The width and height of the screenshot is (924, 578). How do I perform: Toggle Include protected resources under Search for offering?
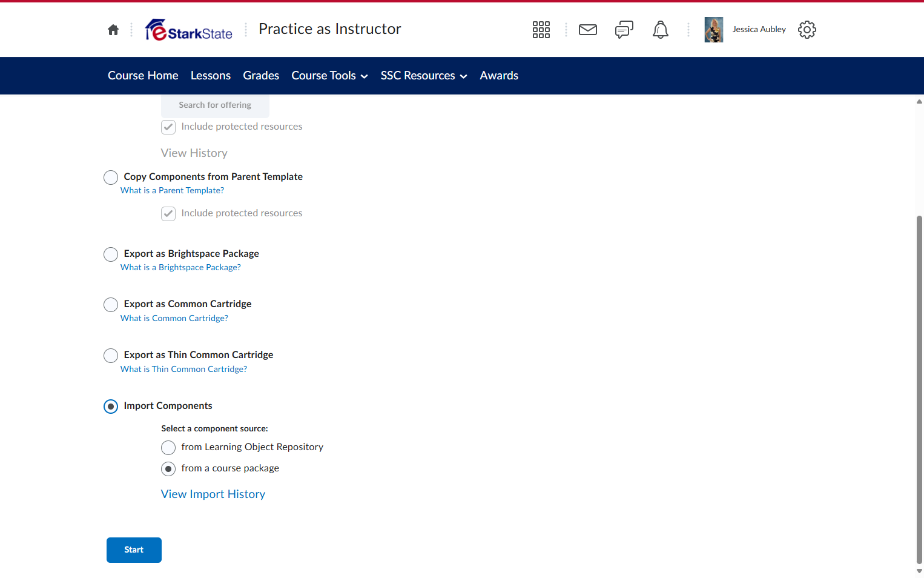coord(168,127)
